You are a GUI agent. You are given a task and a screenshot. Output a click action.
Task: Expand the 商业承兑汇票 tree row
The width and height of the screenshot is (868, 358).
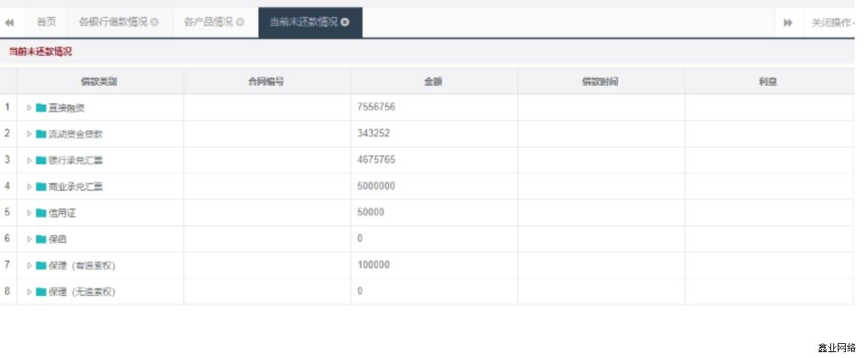29,187
